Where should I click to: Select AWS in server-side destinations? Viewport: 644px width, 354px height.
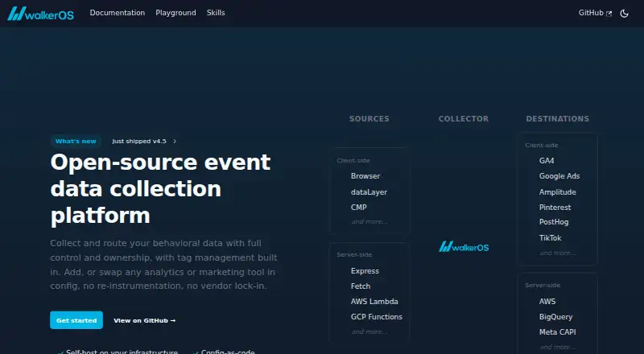[547, 302]
